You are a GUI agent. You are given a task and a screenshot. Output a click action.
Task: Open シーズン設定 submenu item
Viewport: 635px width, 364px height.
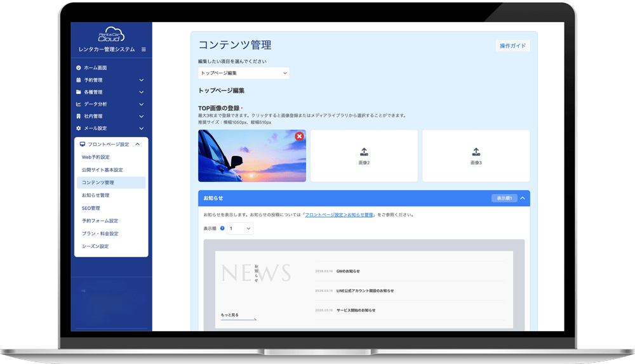(x=95, y=246)
